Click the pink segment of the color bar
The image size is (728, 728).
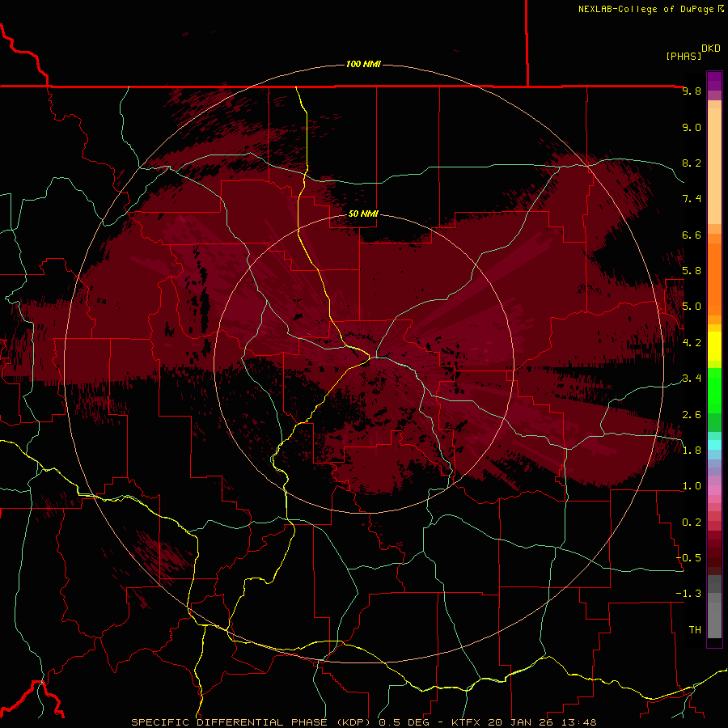coord(714,490)
